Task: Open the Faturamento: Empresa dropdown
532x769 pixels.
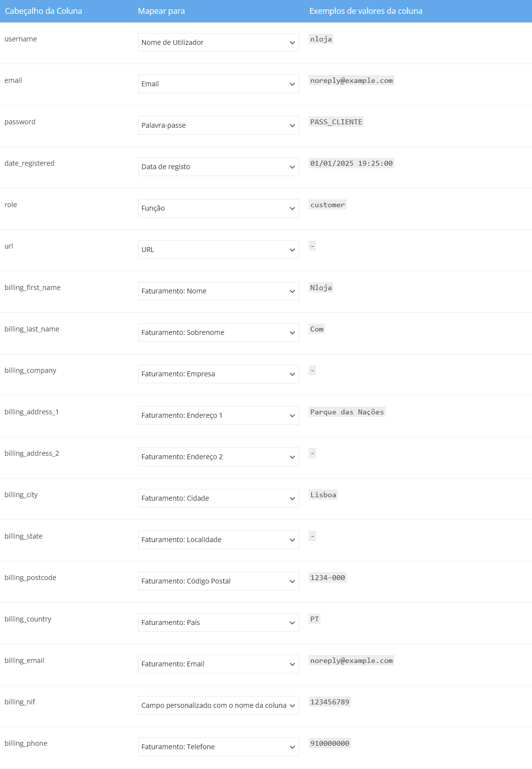Action: [218, 374]
